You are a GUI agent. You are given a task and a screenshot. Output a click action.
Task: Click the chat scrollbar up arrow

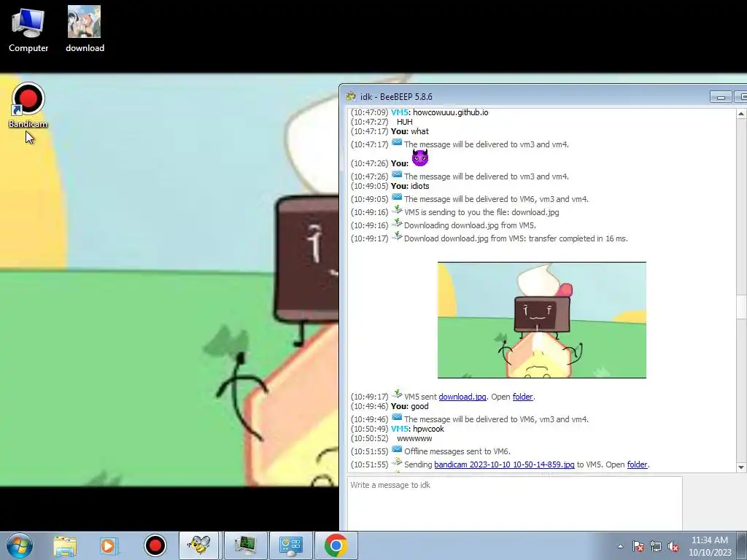(741, 113)
